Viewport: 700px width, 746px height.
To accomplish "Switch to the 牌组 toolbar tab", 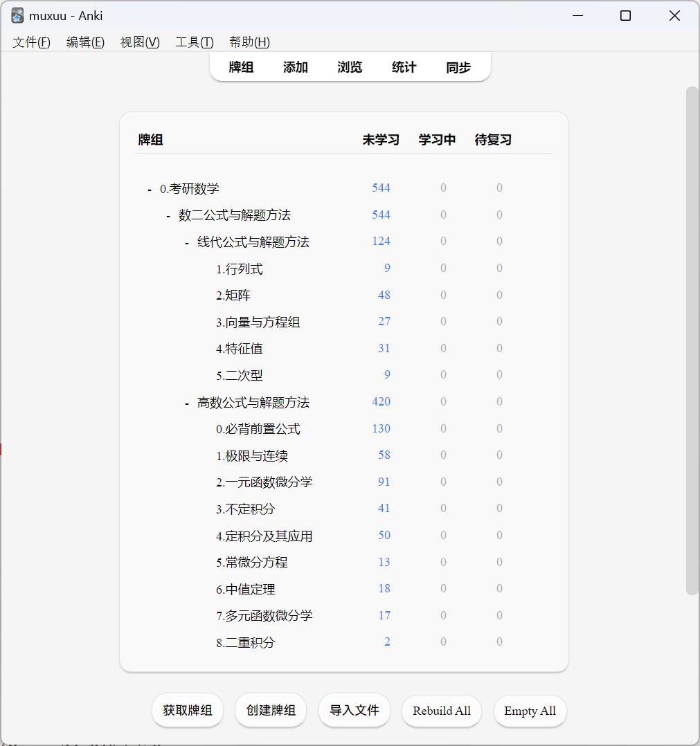I will (x=241, y=67).
